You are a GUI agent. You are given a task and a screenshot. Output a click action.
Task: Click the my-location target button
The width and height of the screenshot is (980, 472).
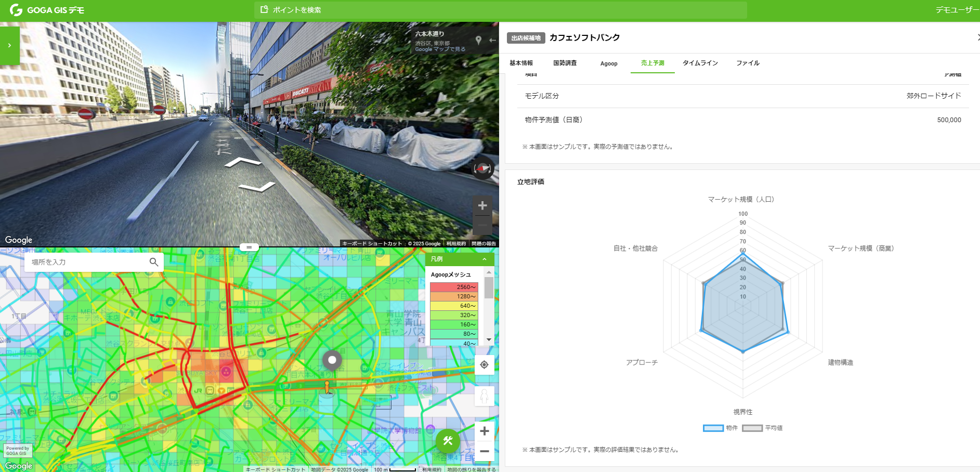[484, 365]
